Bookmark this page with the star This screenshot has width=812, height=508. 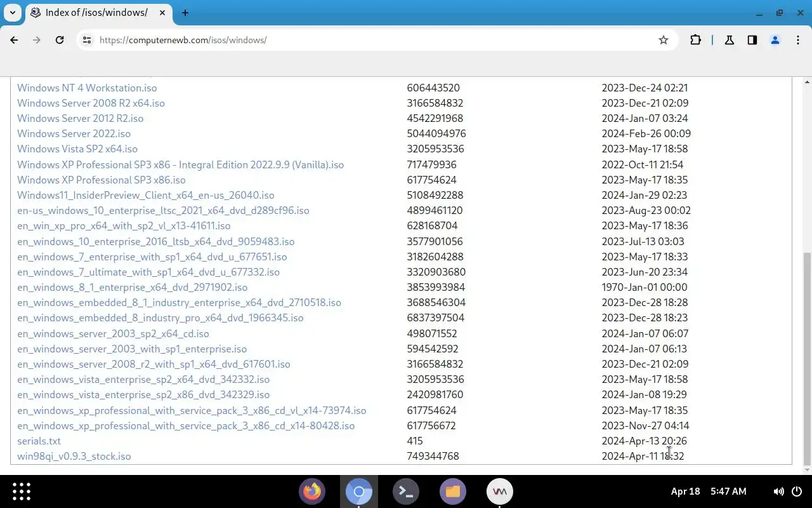[x=664, y=40]
